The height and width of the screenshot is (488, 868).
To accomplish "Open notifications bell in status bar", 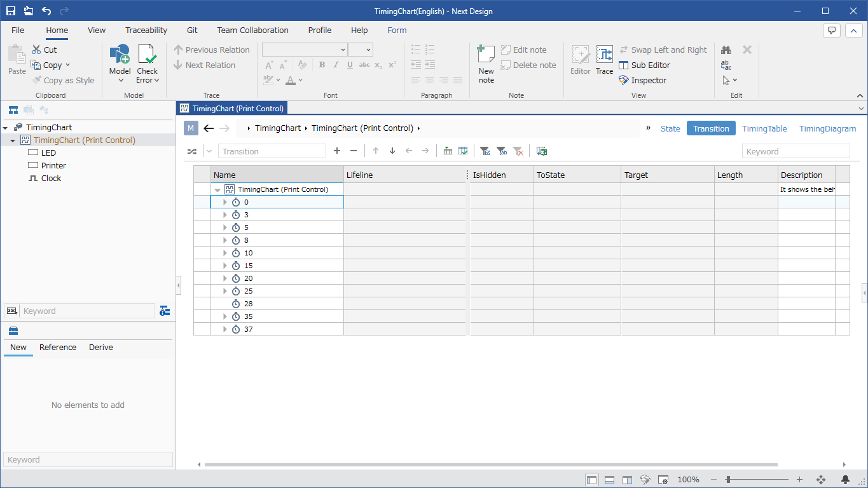I will tap(845, 480).
